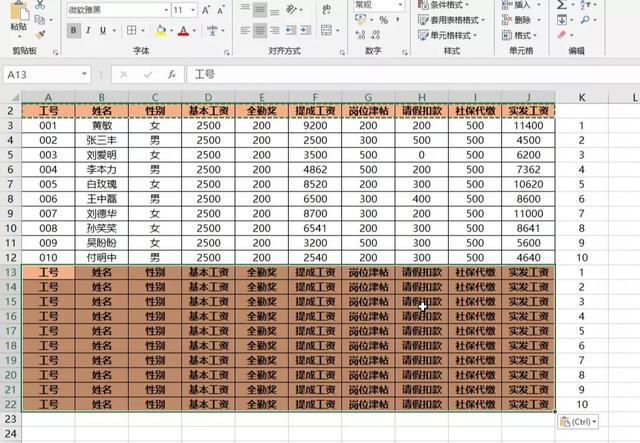Toggle bold formatting in the font group
This screenshot has height=443, width=640.
pos(75,31)
